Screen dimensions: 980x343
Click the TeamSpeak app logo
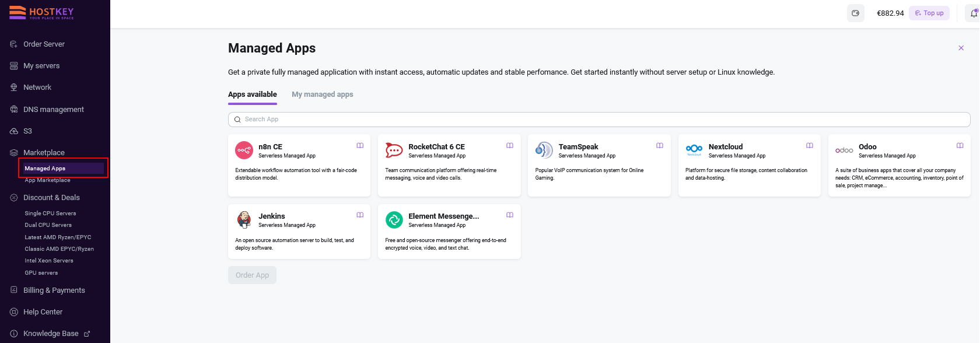544,150
